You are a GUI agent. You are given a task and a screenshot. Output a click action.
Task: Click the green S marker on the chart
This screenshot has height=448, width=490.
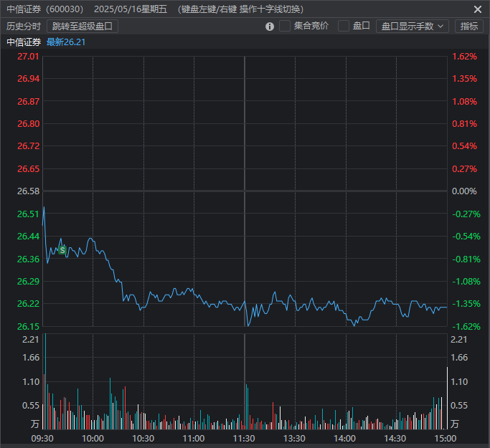pos(62,250)
